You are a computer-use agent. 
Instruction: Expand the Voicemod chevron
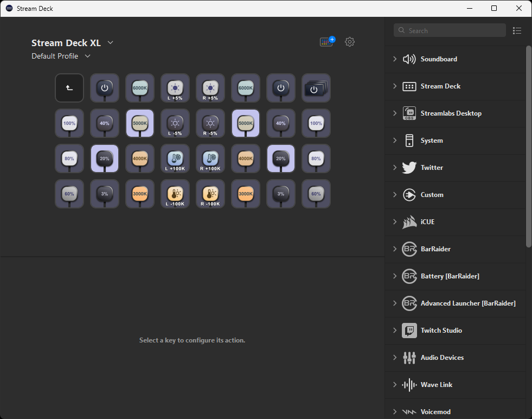[395, 412]
